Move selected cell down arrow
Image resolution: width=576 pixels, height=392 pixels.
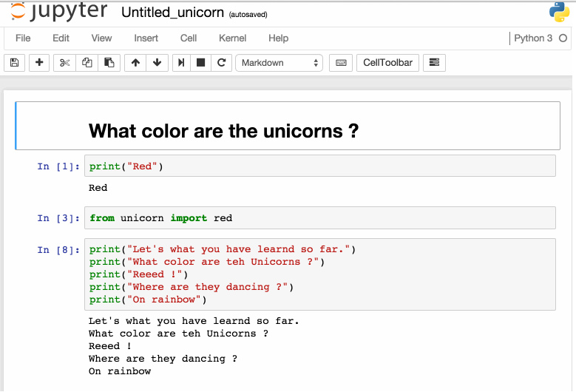[157, 63]
